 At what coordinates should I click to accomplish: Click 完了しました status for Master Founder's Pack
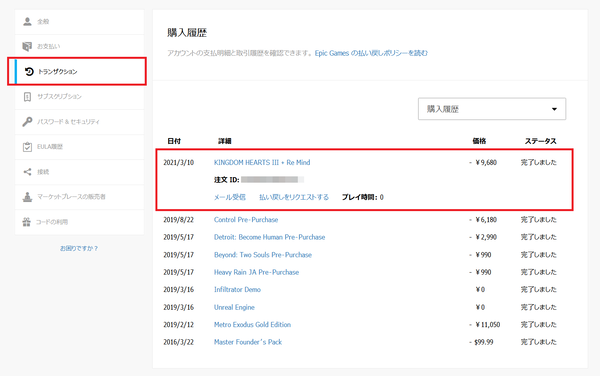[538, 342]
